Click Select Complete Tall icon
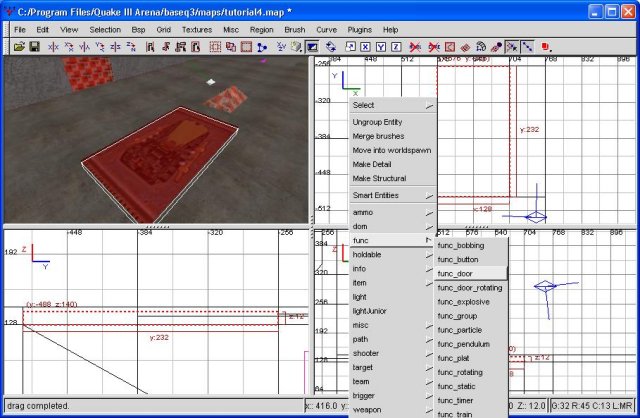Image resolution: width=640 pixels, height=418 pixels. (150, 47)
